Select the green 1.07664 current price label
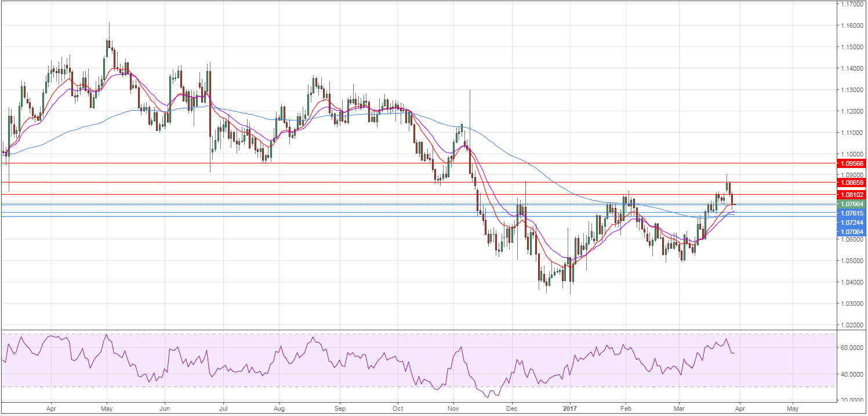Image resolution: width=868 pixels, height=416 pixels. [x=852, y=204]
